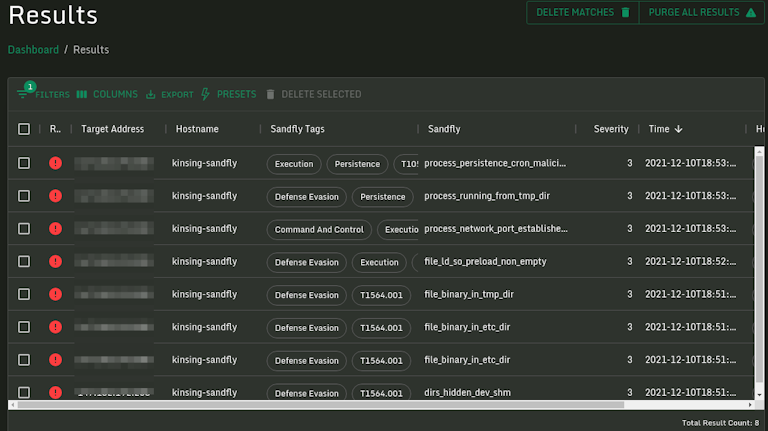Open the Filters funnel icon
Viewport: 768px width, 431px height.
(22, 94)
